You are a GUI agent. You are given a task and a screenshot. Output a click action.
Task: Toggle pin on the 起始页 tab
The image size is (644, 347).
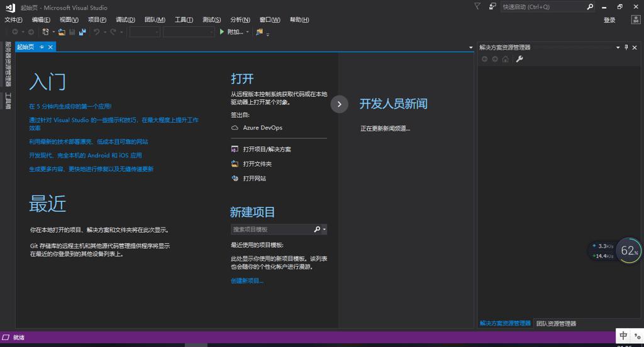click(42, 47)
